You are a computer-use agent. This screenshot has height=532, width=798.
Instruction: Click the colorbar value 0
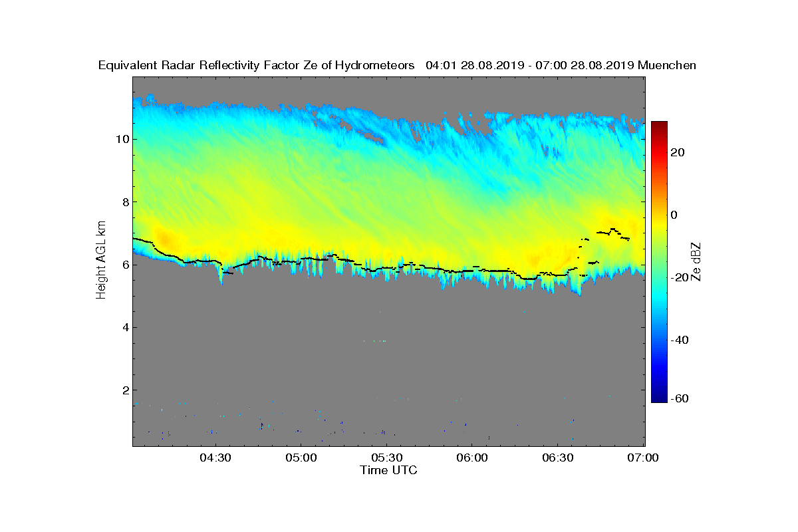674,215
